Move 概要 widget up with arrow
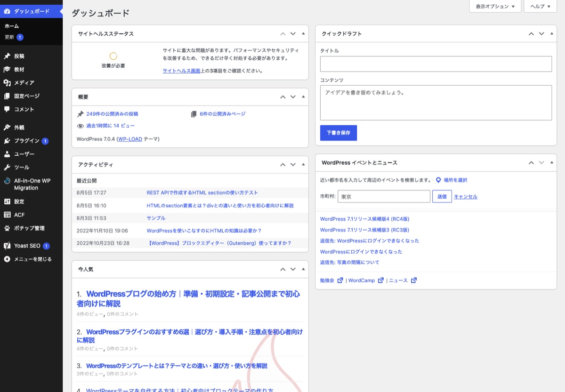Screen dimensions: 565x392 [x=282, y=97]
